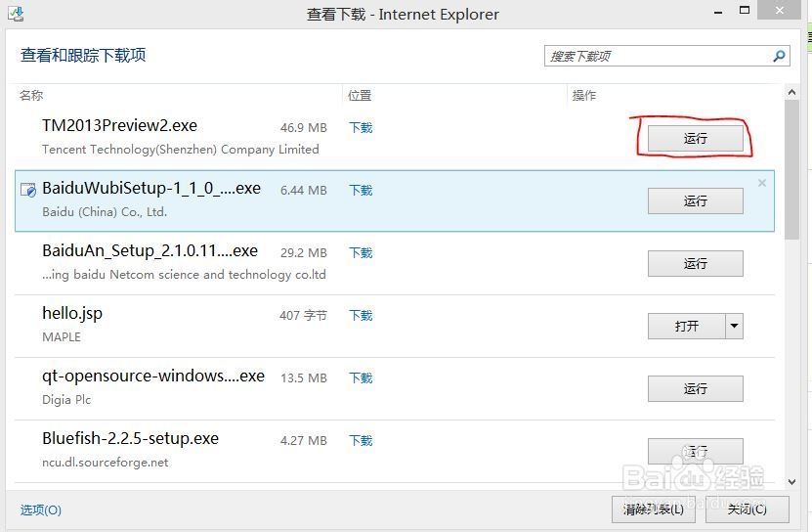Select the BaiduWubiSetup-1_1_0_....exe file name
812x532 pixels.
(x=151, y=188)
